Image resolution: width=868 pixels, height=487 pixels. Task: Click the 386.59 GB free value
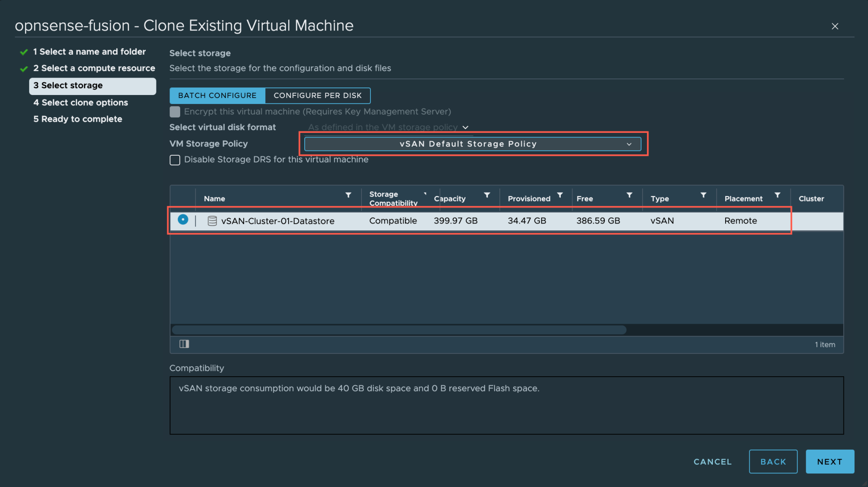(x=598, y=221)
